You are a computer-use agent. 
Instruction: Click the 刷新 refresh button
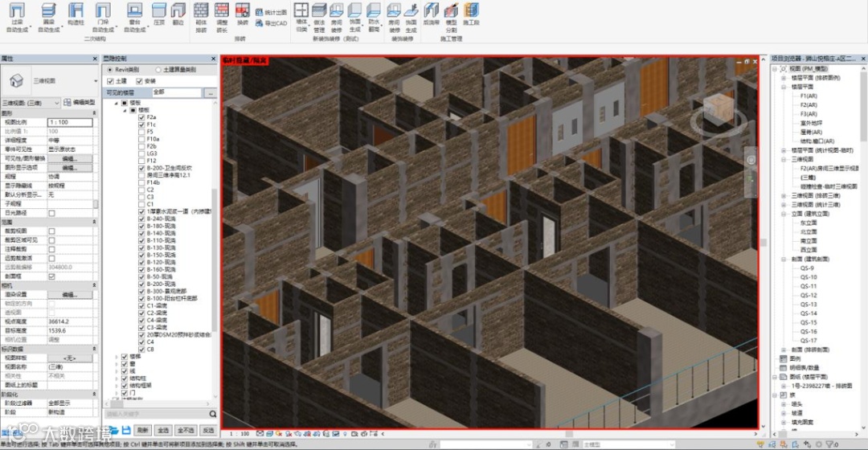(143, 430)
